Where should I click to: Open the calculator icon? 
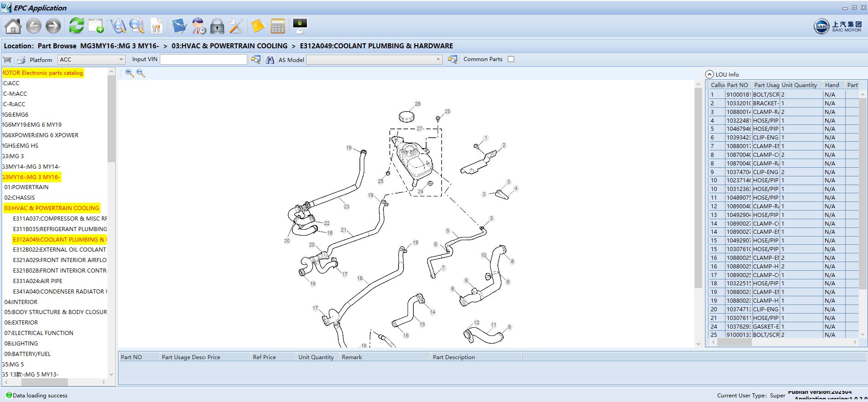(277, 26)
